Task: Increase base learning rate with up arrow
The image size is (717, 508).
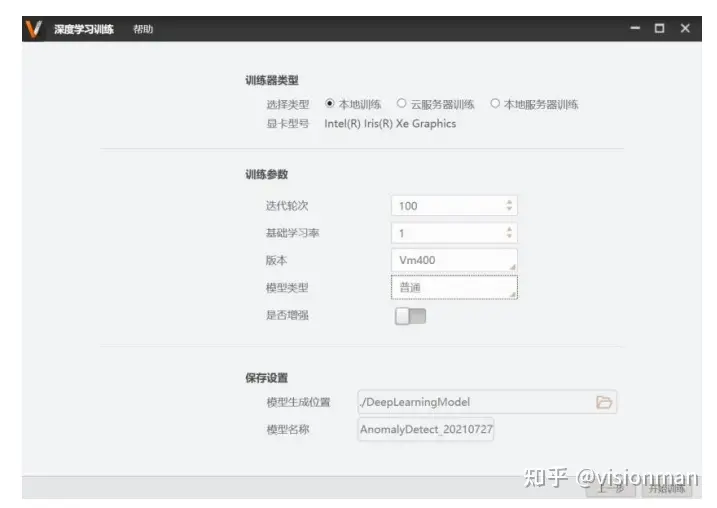Action: coord(509,229)
